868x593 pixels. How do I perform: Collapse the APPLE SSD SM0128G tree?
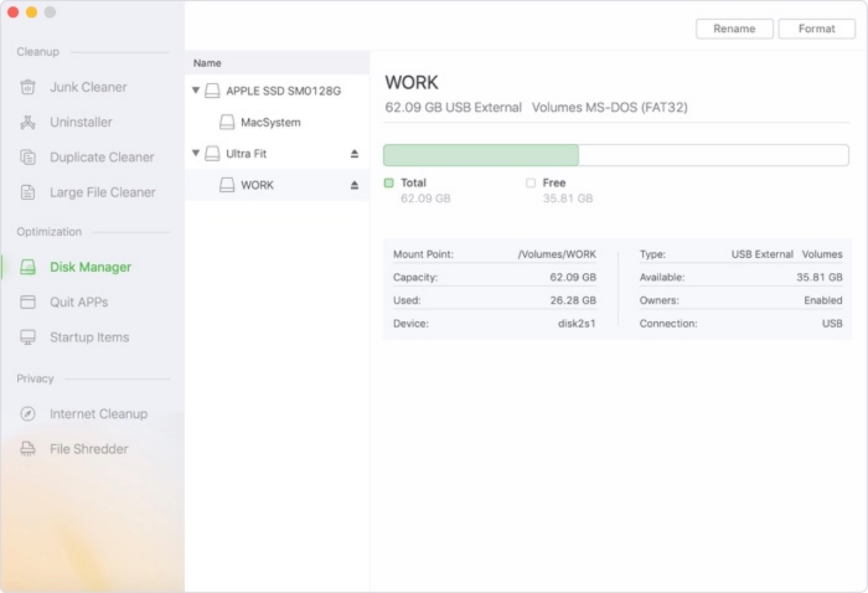196,90
